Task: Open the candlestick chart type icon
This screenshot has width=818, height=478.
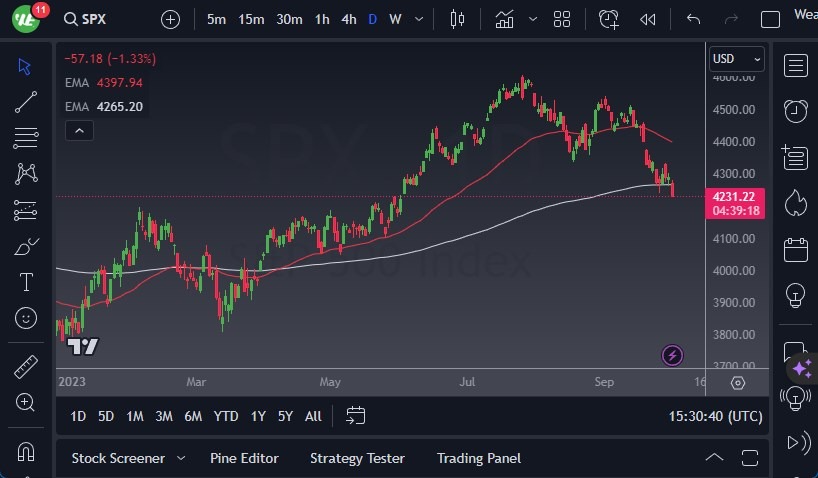Action: pos(458,19)
